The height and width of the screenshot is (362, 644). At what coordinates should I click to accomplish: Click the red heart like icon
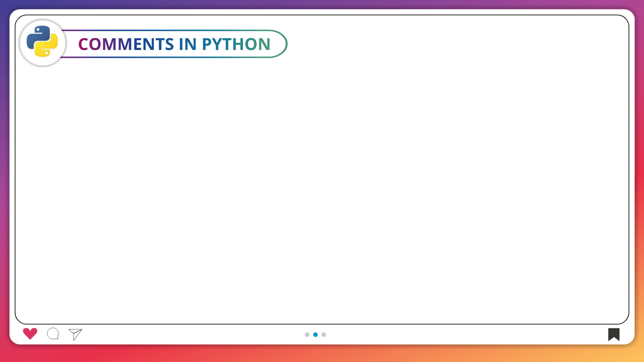pyautogui.click(x=30, y=333)
